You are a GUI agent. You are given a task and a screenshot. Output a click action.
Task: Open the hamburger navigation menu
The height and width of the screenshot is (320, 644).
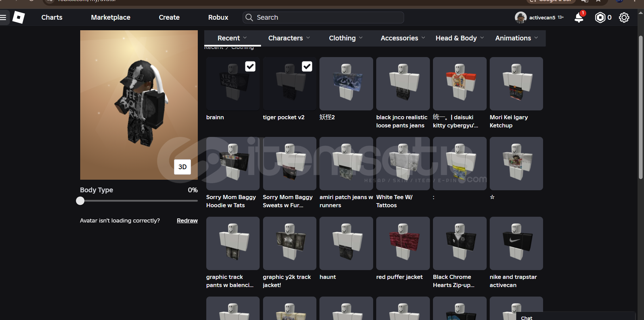coord(3,17)
